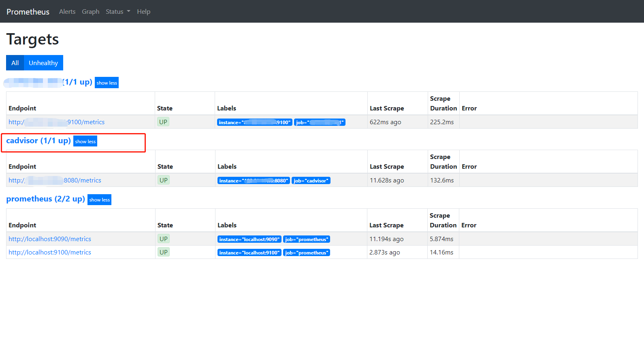
Task: Click UP state badge in cadvisor row
Action: click(x=164, y=180)
